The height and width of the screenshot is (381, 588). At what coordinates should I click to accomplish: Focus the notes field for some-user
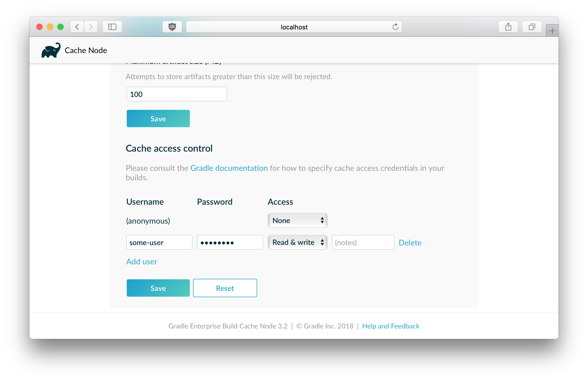(363, 242)
